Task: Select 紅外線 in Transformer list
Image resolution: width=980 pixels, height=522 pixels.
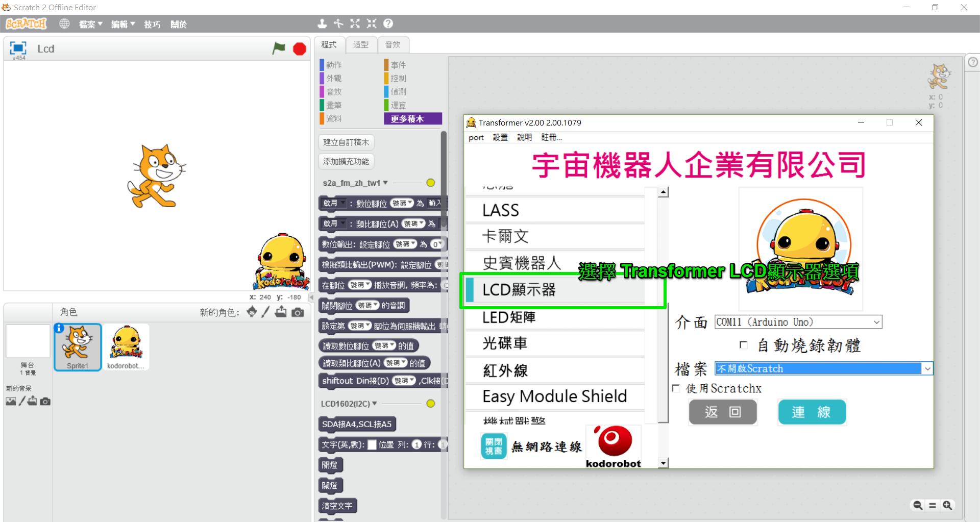Action: (555, 370)
